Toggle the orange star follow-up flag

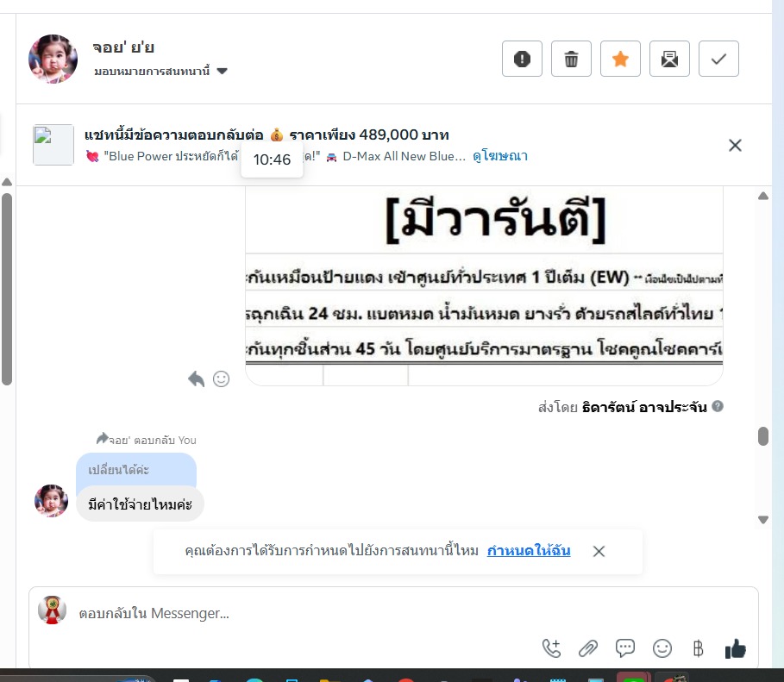point(620,59)
